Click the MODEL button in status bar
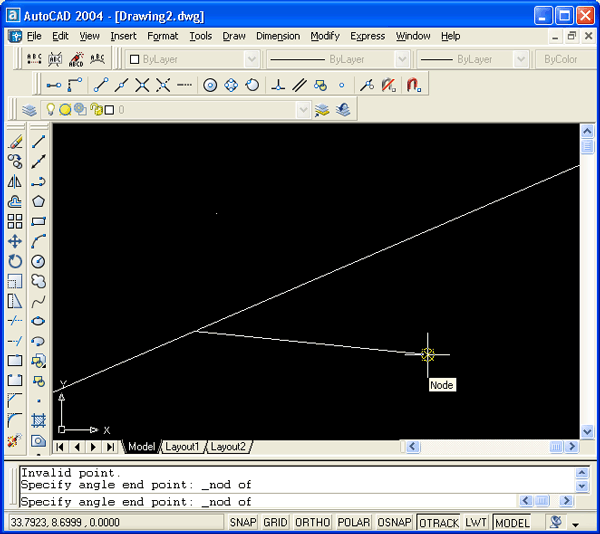Image resolution: width=600 pixels, height=534 pixels. 513,523
